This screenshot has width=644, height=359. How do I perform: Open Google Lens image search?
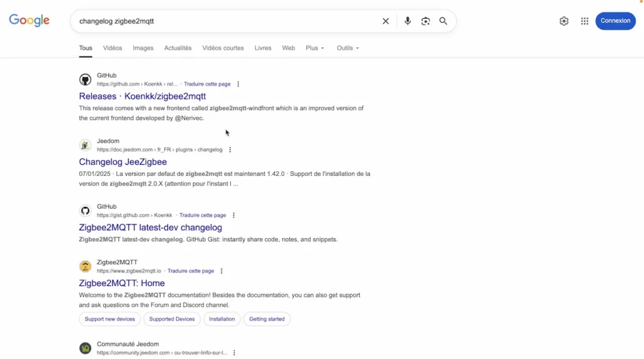coord(426,21)
